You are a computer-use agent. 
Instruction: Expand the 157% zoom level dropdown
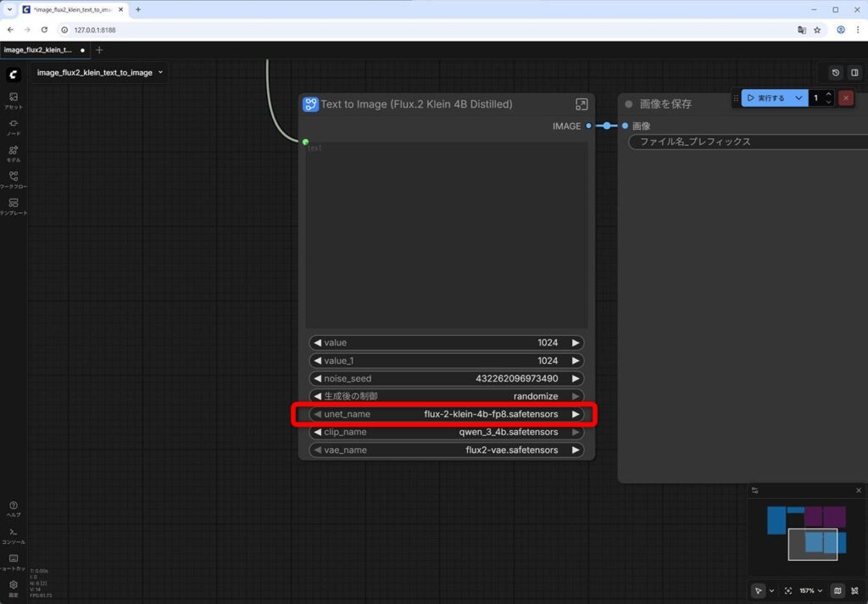click(x=811, y=590)
